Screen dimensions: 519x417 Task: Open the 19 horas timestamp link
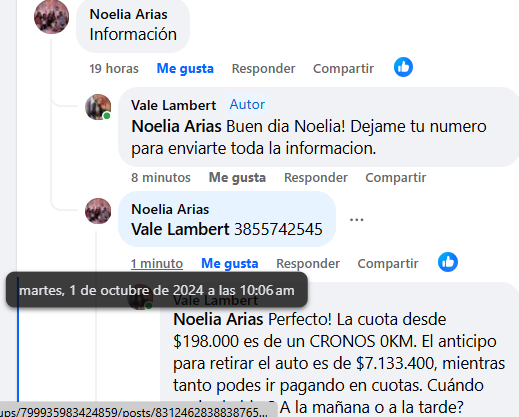click(x=114, y=68)
